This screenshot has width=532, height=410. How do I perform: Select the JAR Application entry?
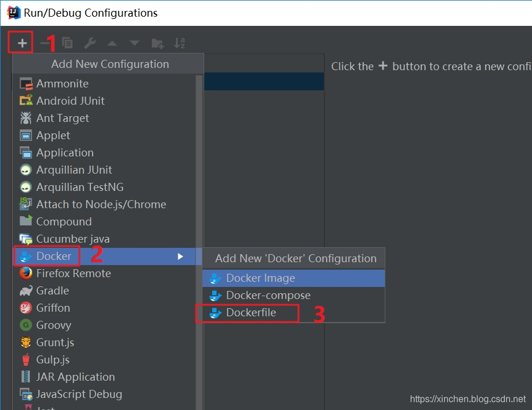104,377
